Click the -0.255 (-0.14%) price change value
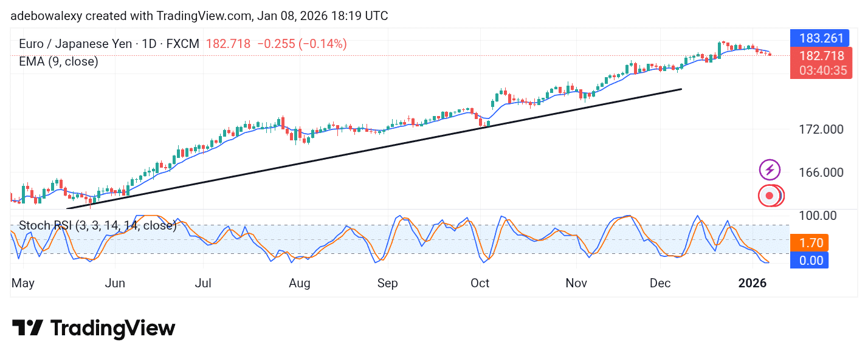Screen dimensions: 868x359 [x=302, y=44]
